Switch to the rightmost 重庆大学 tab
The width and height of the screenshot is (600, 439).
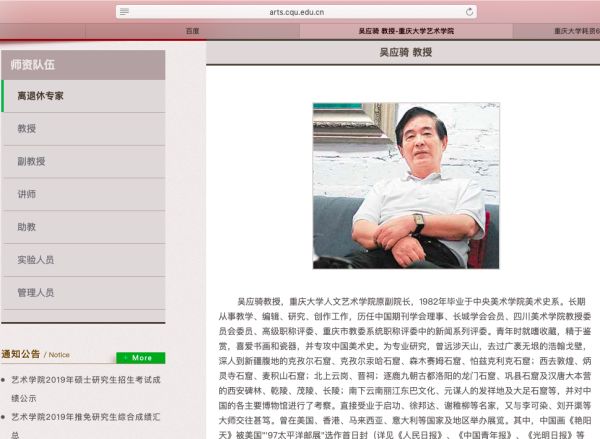click(570, 31)
